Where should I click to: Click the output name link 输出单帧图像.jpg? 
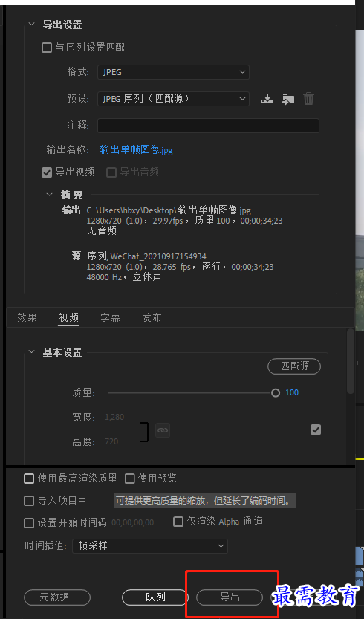pyautogui.click(x=136, y=150)
